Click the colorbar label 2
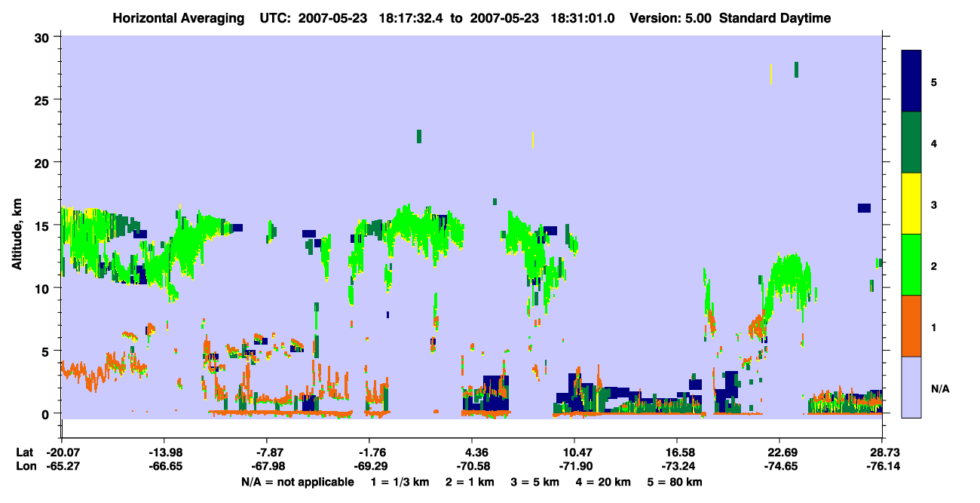 pyautogui.click(x=934, y=265)
